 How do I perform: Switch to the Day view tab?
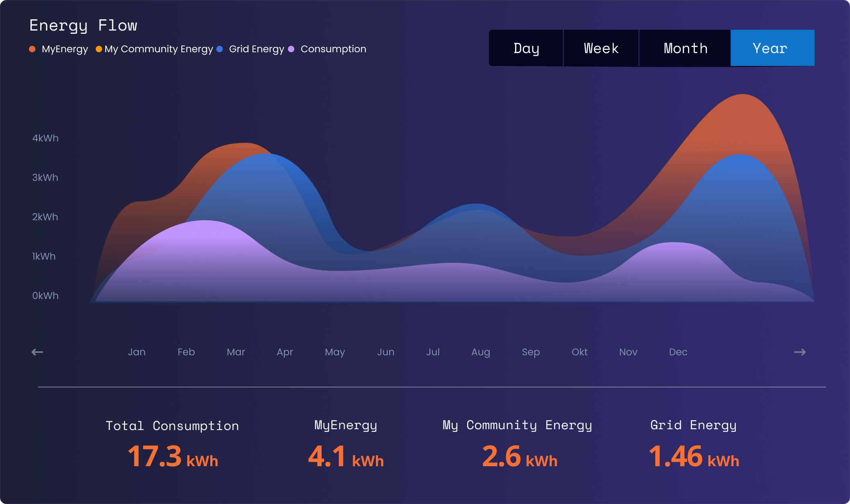pos(526,48)
